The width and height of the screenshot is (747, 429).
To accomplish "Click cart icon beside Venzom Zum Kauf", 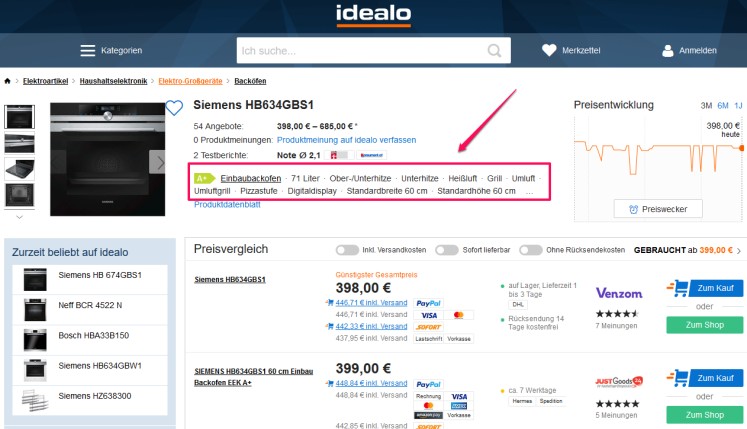I will 677,288.
